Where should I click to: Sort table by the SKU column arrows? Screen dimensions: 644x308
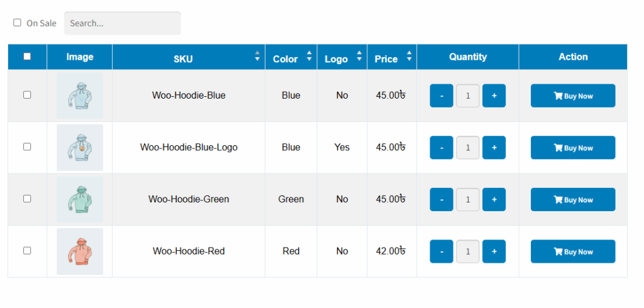(257, 57)
